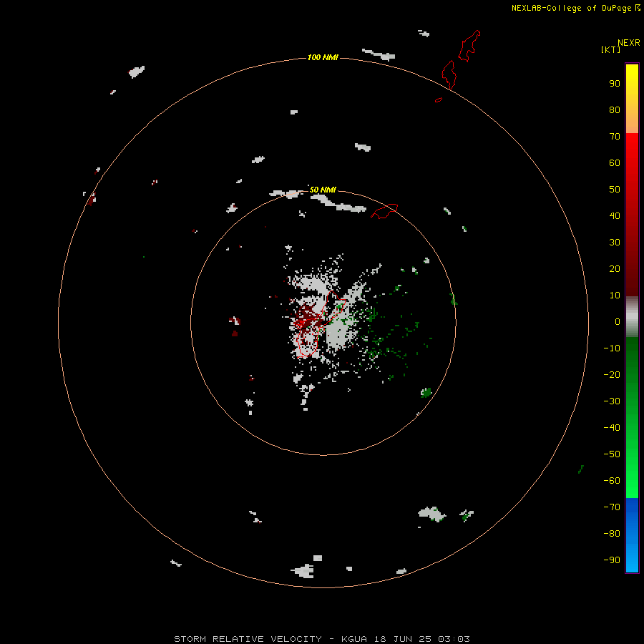Viewport: 644px width, 644px height.
Task: Click the 20 value on velocity scale
Action: [x=615, y=268]
